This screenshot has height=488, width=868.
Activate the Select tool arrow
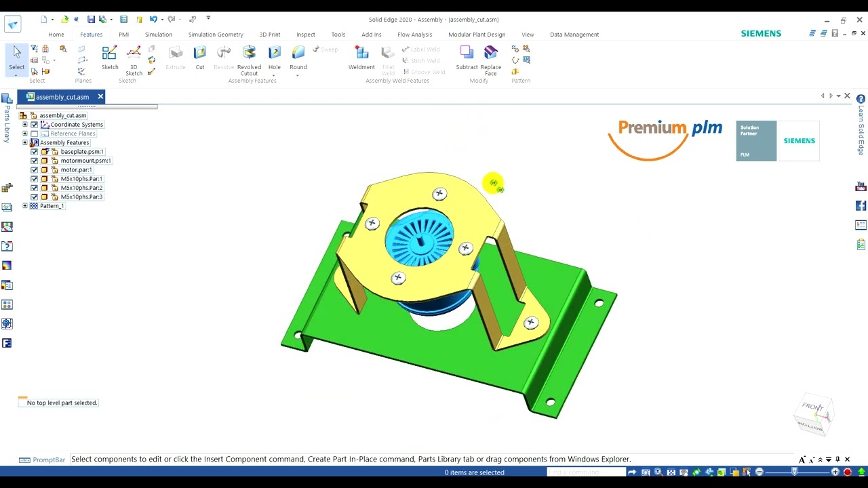coord(17,57)
